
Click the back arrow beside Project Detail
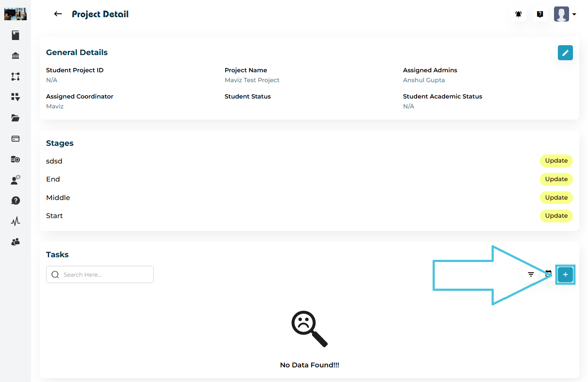tap(58, 14)
